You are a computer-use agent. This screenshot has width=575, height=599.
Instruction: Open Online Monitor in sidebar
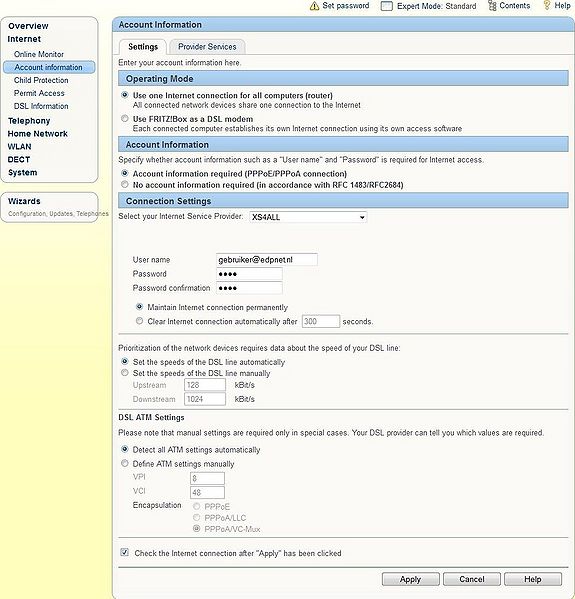tap(39, 54)
